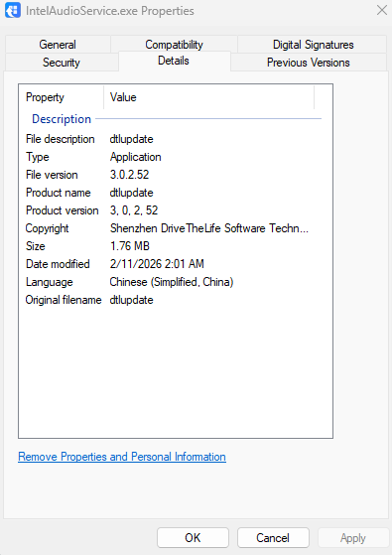Click the 2/11/2026 2:01 AM value

point(157,264)
